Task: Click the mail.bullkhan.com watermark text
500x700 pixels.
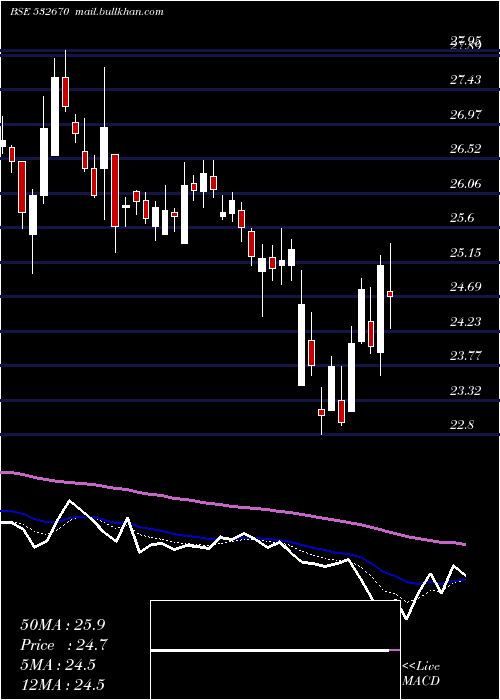Action: coord(118,12)
